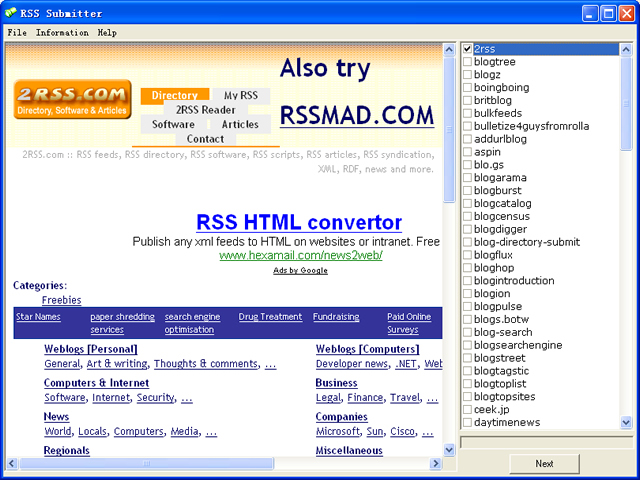Open the Art & writing subcategory
Image resolution: width=640 pixels, height=480 pixels.
tap(117, 364)
